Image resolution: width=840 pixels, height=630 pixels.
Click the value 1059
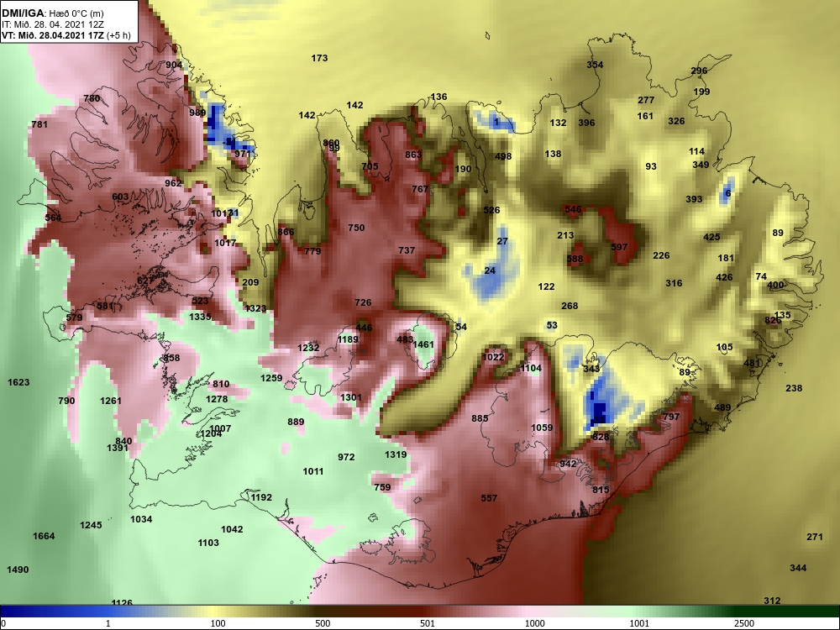point(542,428)
